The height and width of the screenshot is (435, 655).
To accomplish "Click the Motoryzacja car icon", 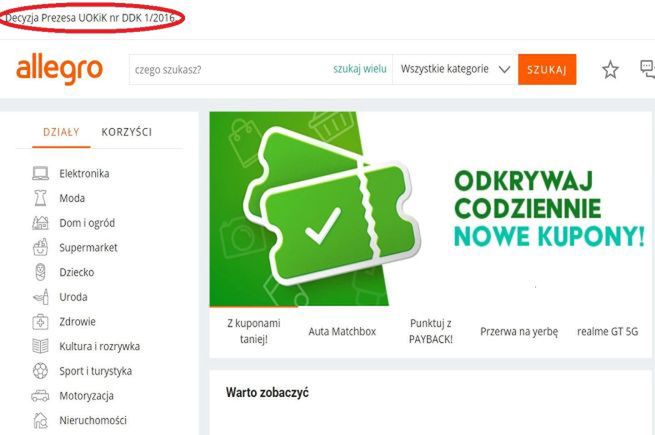I will (x=41, y=396).
